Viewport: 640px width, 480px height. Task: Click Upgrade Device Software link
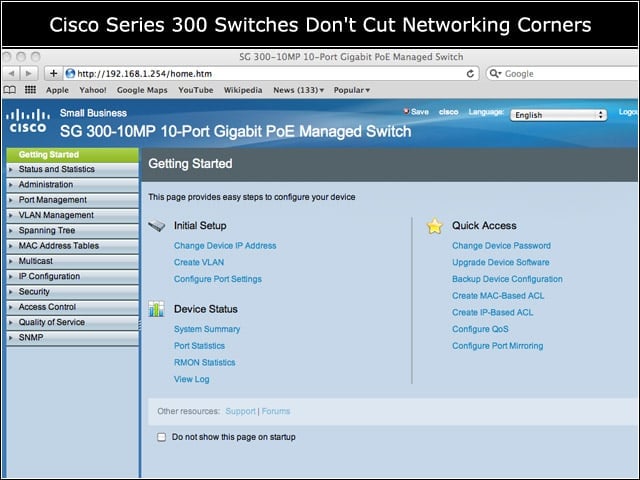(500, 262)
